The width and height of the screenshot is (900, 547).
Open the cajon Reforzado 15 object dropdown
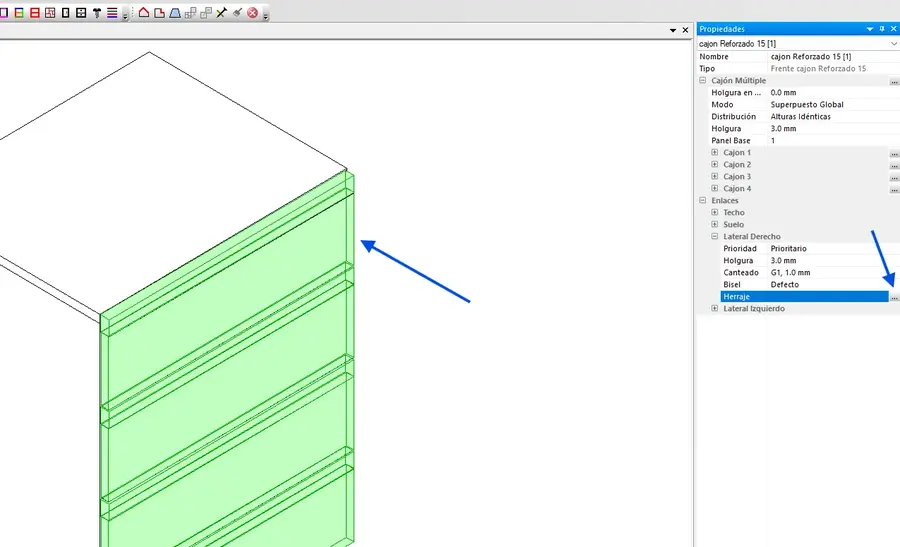pos(892,44)
